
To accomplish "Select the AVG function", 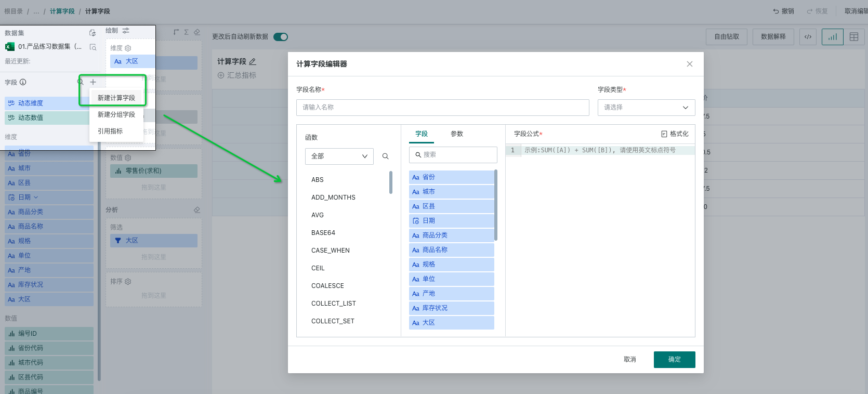I will click(318, 215).
